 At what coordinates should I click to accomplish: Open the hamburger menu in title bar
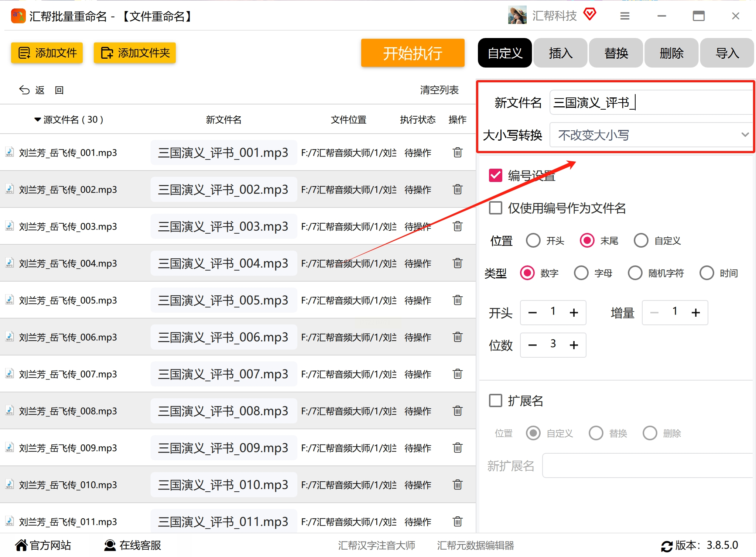(625, 16)
